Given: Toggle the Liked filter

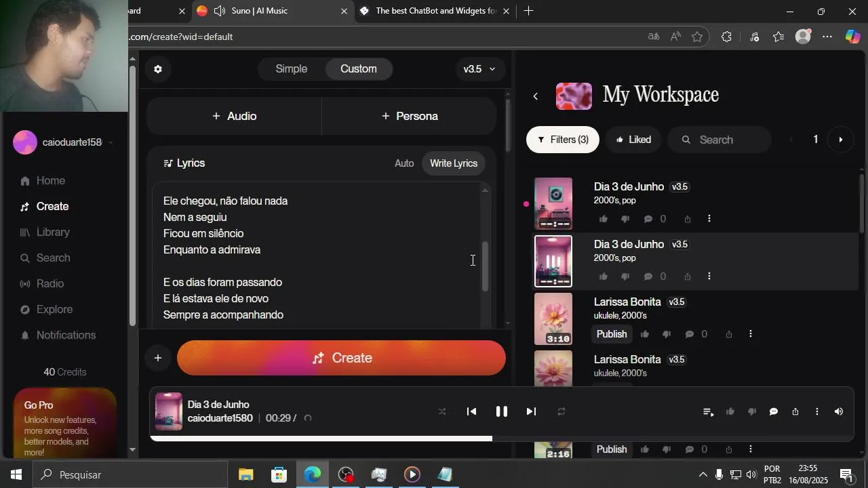Looking at the screenshot, I should [633, 140].
